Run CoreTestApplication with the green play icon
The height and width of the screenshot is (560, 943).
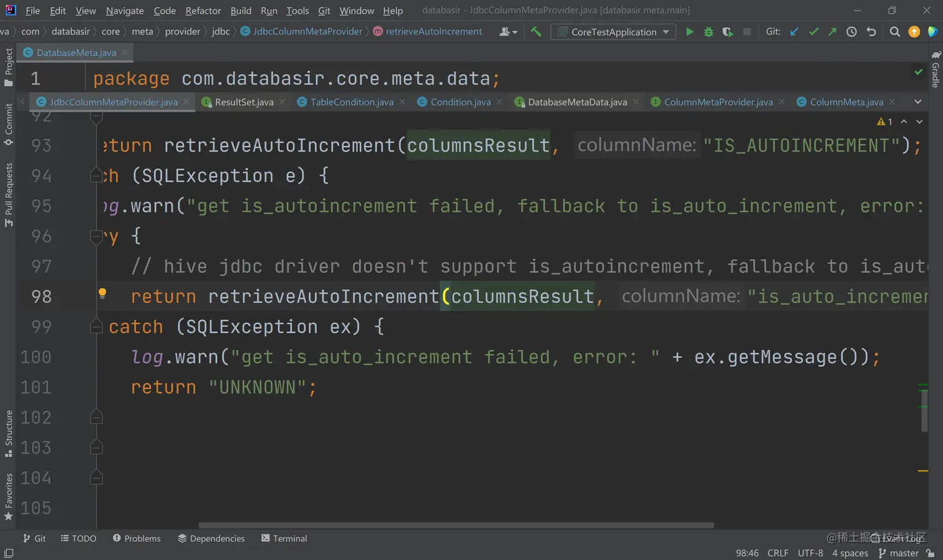tap(689, 32)
